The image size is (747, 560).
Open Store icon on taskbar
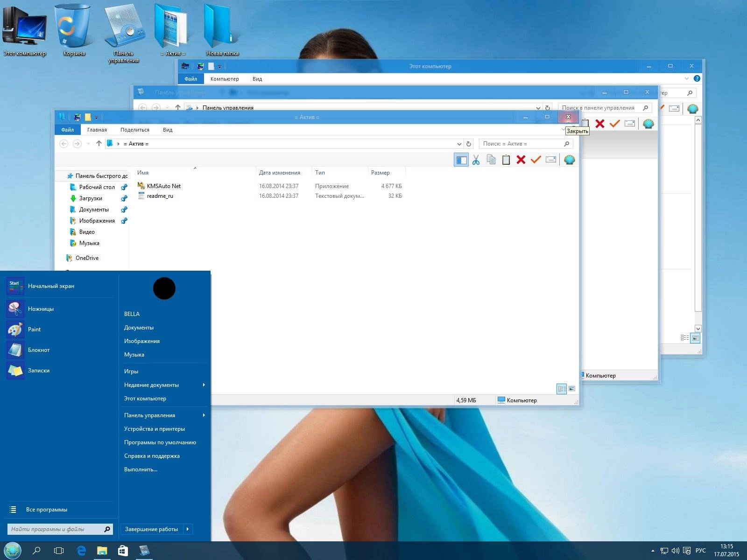click(123, 551)
